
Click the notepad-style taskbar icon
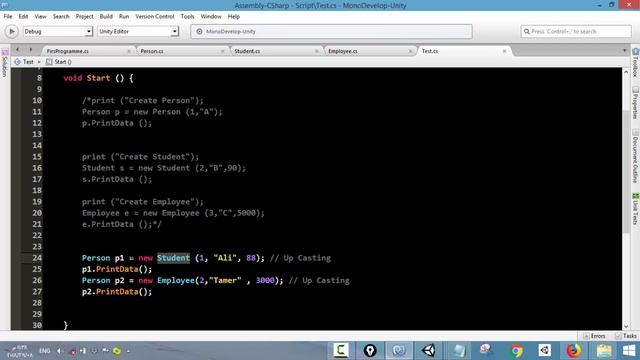coord(458,351)
